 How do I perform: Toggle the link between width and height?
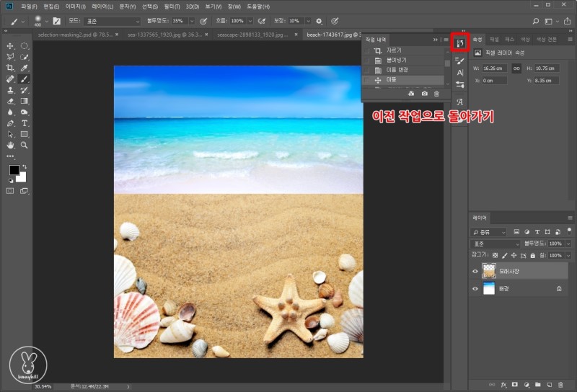click(x=516, y=68)
